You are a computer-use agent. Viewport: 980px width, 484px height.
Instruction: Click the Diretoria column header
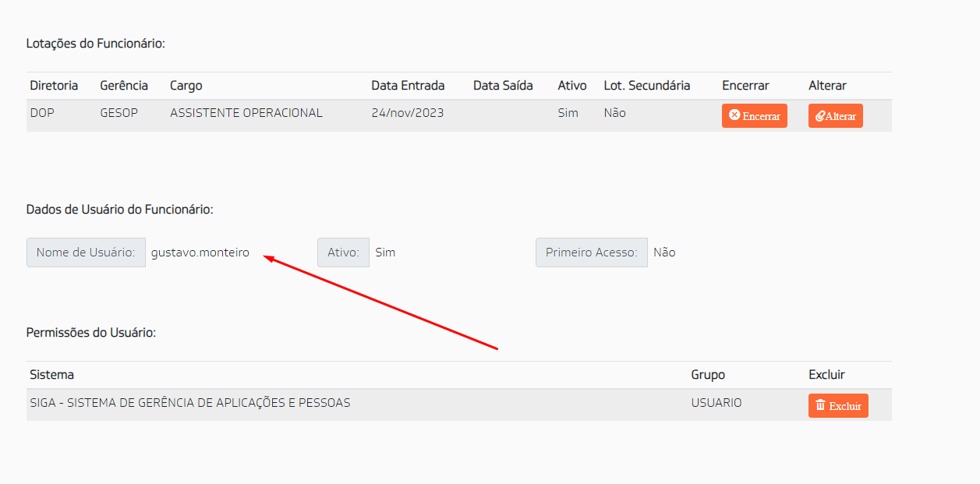[x=54, y=86]
